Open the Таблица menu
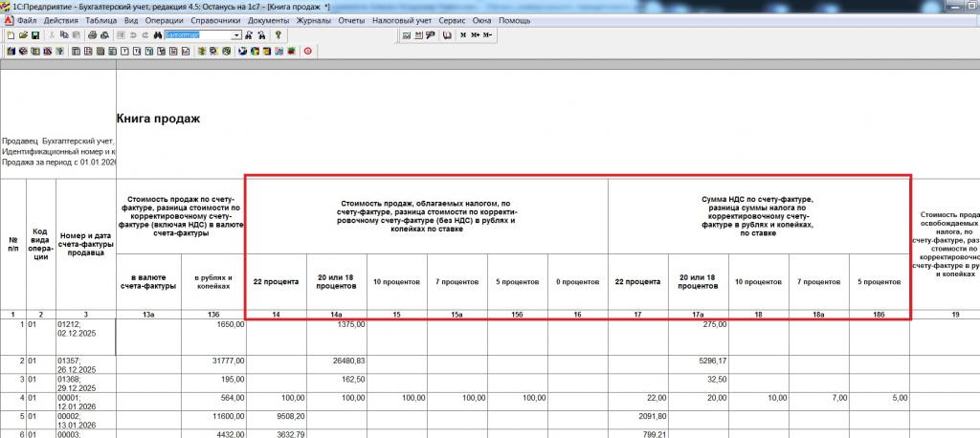Screen dimensions: 980x438 click(x=101, y=21)
